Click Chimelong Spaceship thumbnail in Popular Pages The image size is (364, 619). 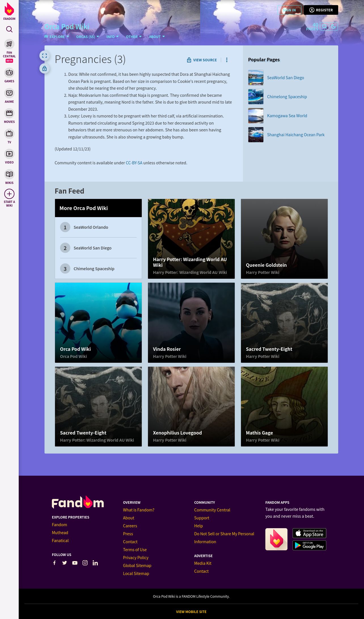(256, 96)
